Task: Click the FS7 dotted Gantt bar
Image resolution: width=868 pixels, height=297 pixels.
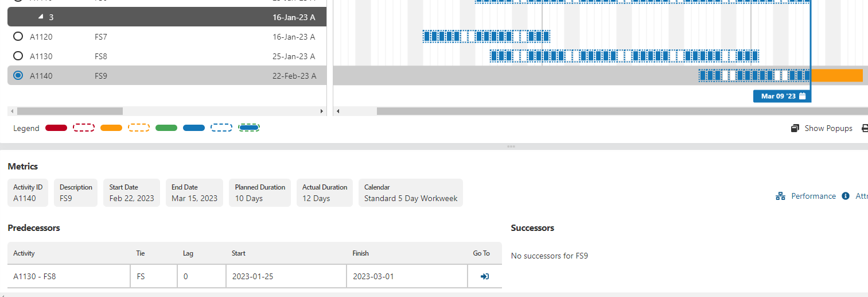Action: 486,37
